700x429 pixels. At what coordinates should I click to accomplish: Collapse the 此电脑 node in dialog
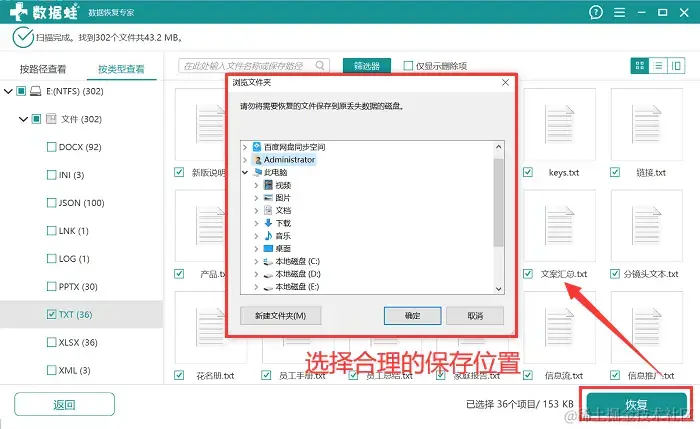[245, 172]
